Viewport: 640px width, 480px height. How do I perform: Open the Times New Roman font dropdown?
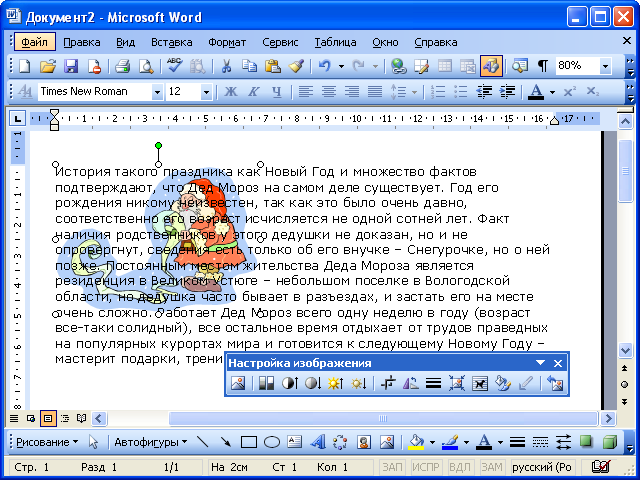point(157,92)
